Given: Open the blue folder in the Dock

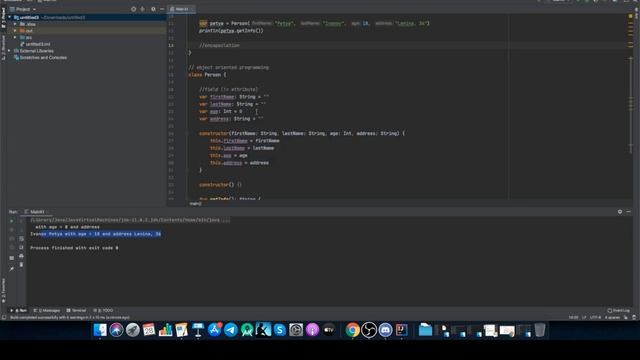Looking at the screenshot, I should (x=425, y=330).
